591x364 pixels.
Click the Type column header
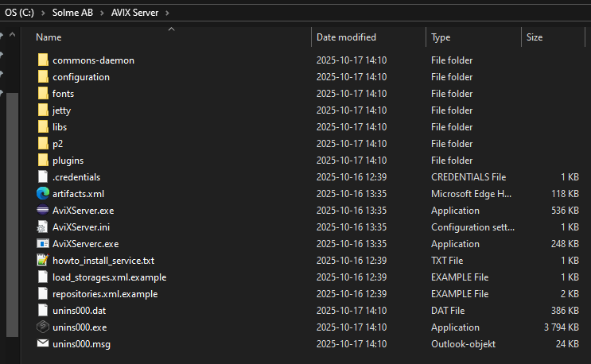point(441,37)
